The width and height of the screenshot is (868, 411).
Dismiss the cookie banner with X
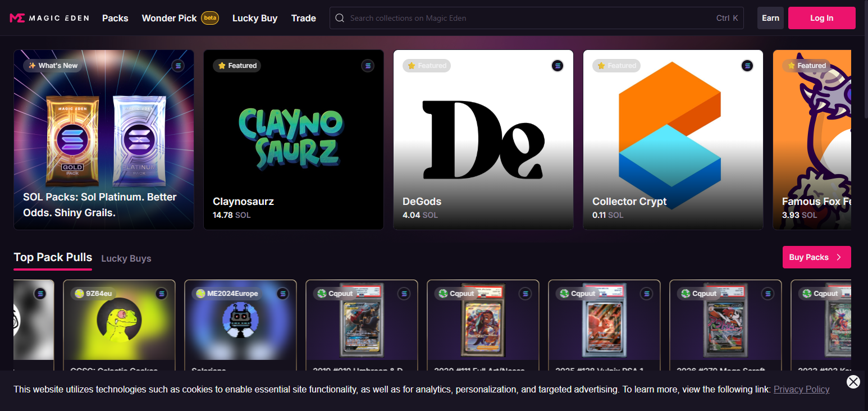853,382
